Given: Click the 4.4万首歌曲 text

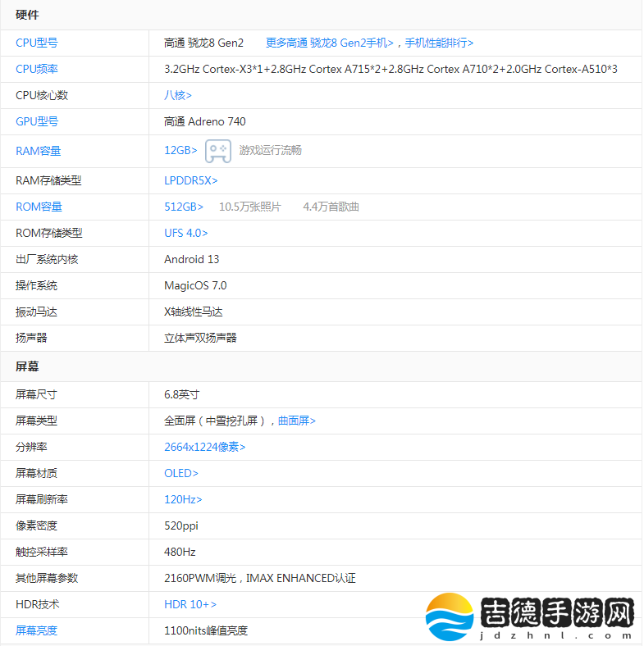Looking at the screenshot, I should tap(331, 207).
